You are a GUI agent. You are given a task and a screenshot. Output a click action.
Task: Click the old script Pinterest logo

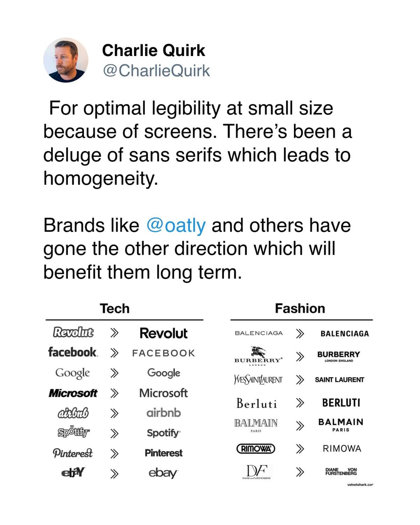pyautogui.click(x=73, y=453)
